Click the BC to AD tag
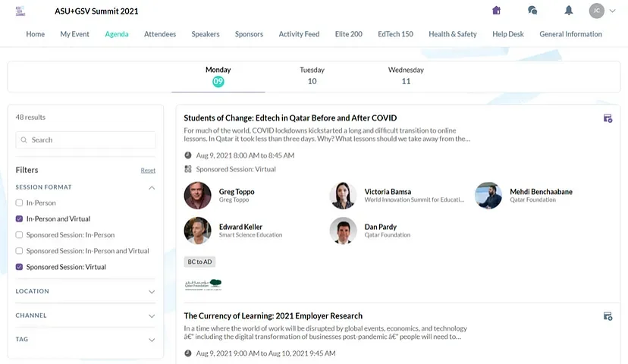This screenshot has height=364, width=628. click(x=200, y=262)
